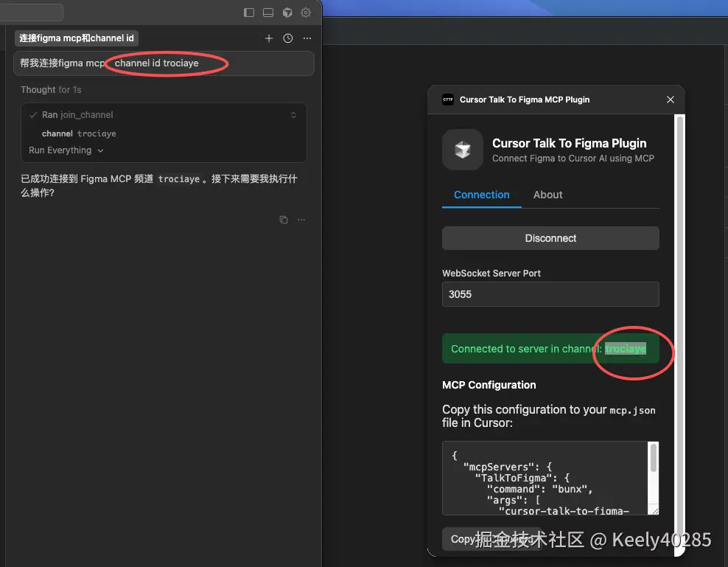Click the plugin cube logo image
728x567 pixels.
point(463,150)
